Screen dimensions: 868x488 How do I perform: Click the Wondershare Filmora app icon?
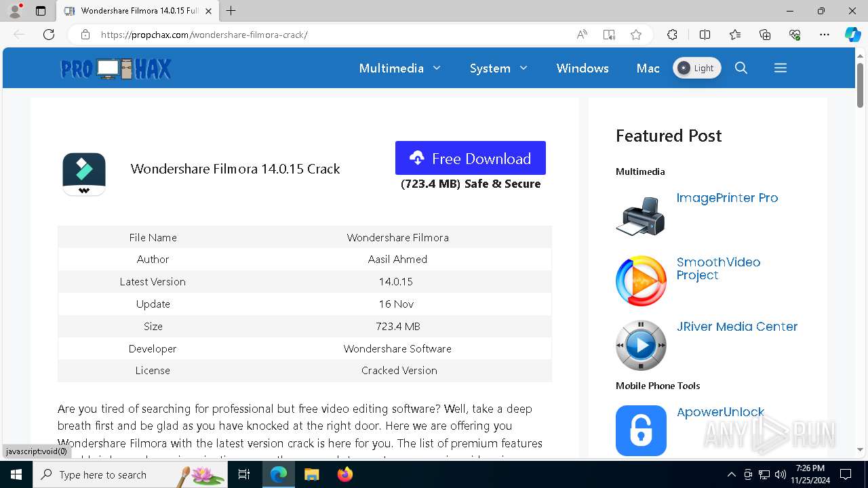tap(84, 174)
